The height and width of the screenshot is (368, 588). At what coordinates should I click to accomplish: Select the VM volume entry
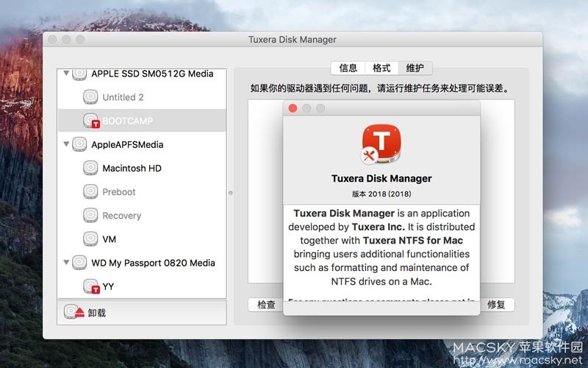coord(109,239)
